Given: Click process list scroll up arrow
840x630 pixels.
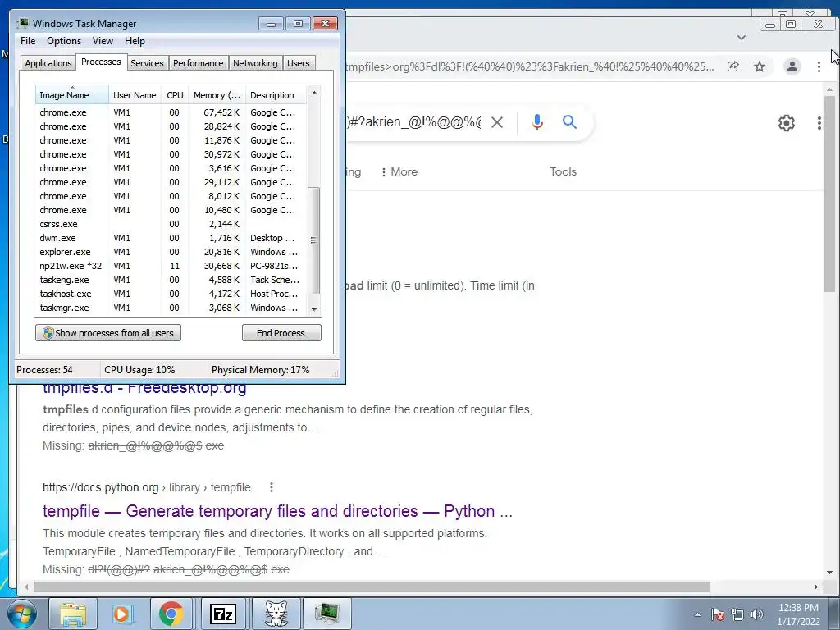Looking at the screenshot, I should (x=314, y=92).
